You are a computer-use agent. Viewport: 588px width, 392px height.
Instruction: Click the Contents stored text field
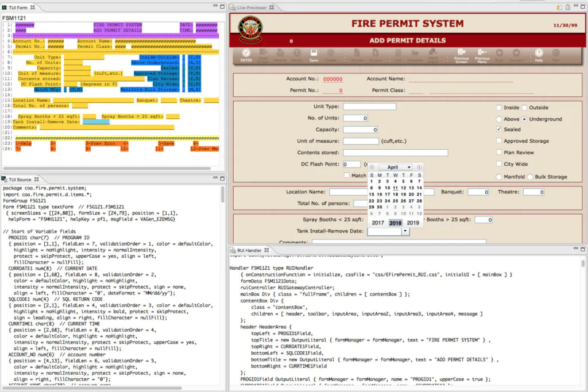(x=395, y=153)
